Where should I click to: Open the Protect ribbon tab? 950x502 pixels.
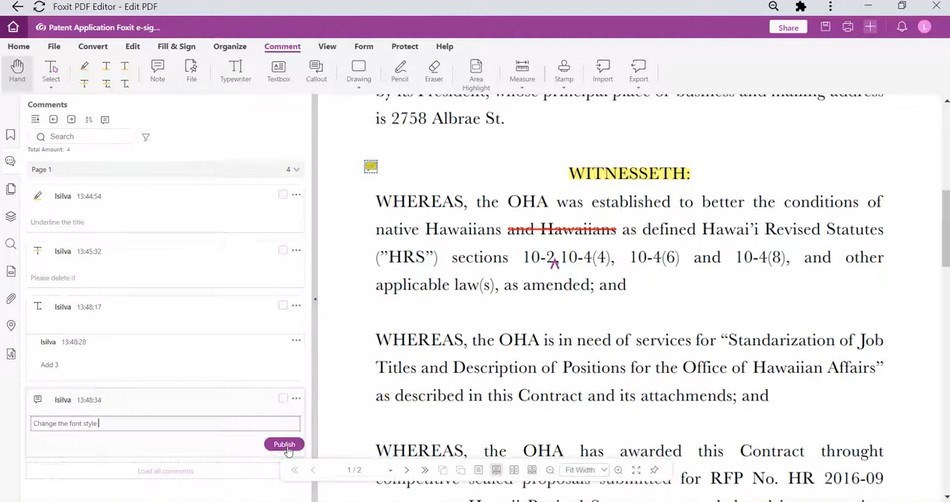pos(405,46)
